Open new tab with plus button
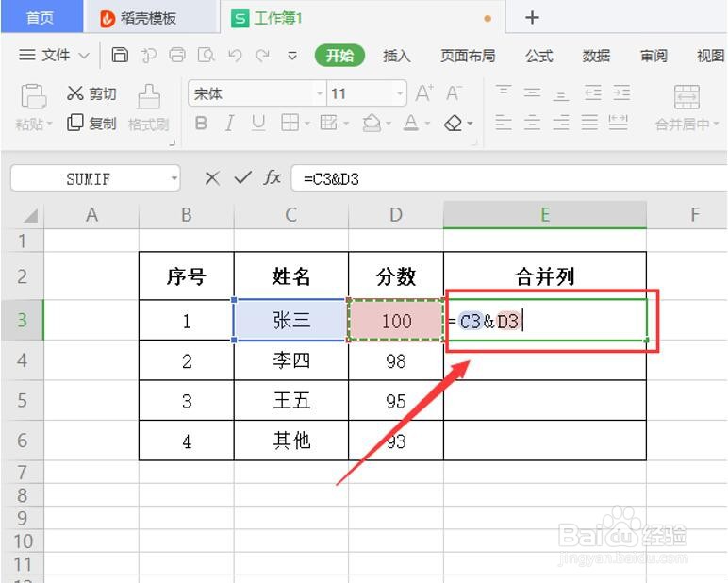 532,18
